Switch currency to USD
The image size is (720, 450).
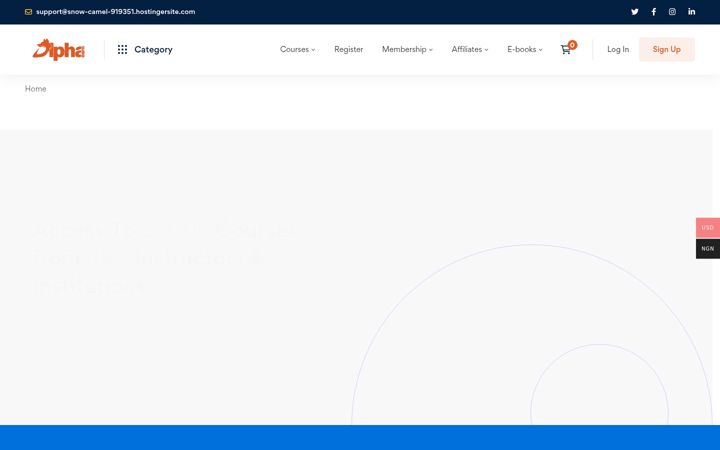click(708, 228)
